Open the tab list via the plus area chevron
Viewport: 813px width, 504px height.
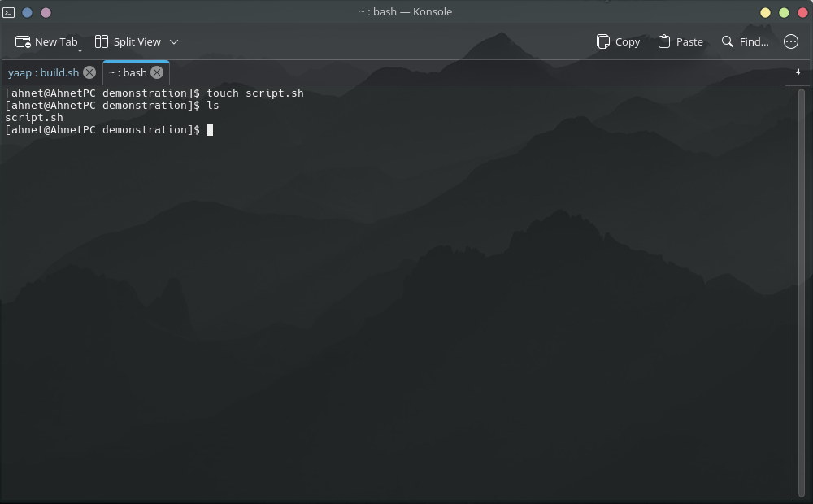(x=798, y=72)
